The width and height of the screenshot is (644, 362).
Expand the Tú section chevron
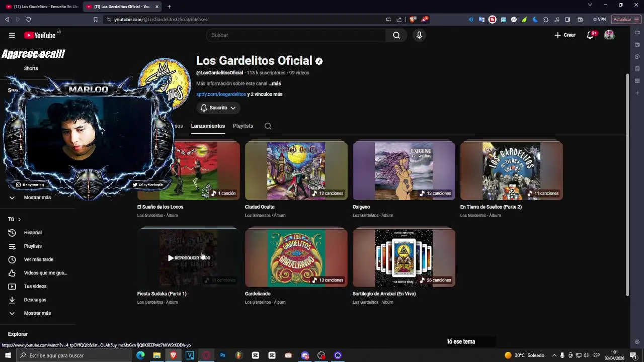tap(19, 220)
